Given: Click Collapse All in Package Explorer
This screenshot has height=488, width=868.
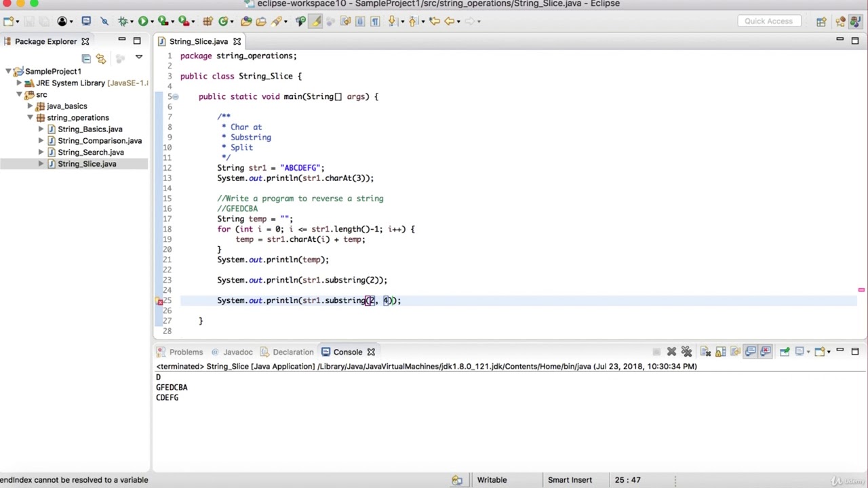Looking at the screenshot, I should (86, 58).
